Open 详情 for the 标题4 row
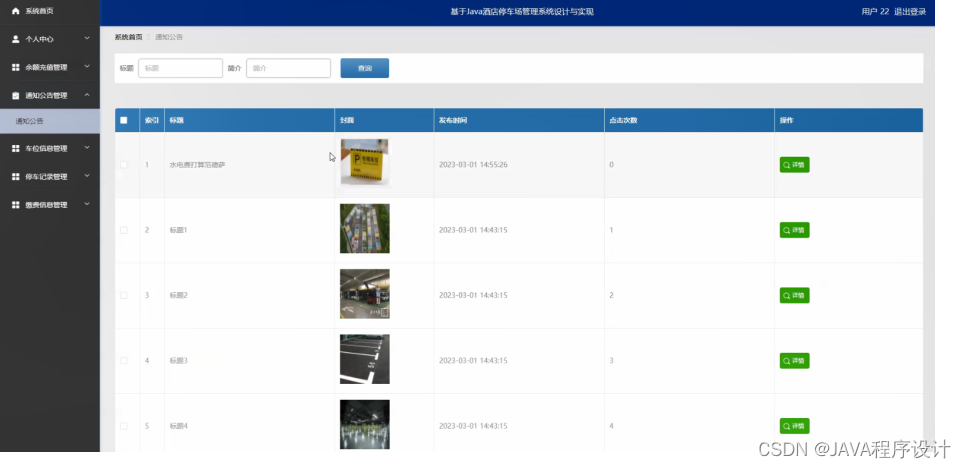The image size is (966, 468). [x=795, y=426]
